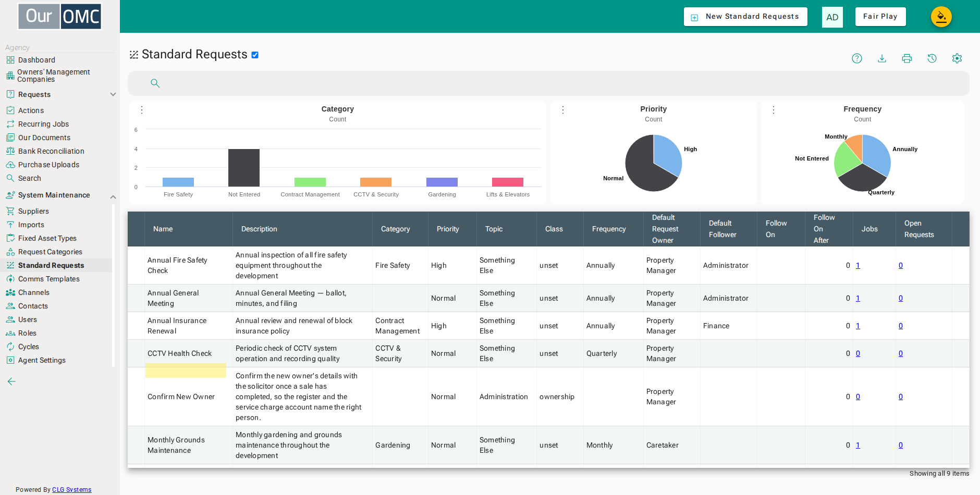Collapse the Requests sidebar section
The height and width of the screenshot is (495, 980).
coord(113,94)
